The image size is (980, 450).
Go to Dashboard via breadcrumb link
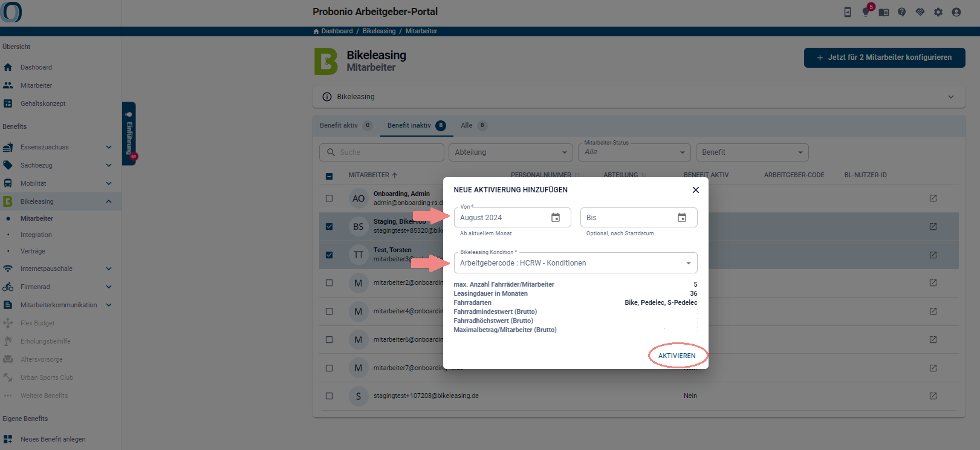(337, 31)
